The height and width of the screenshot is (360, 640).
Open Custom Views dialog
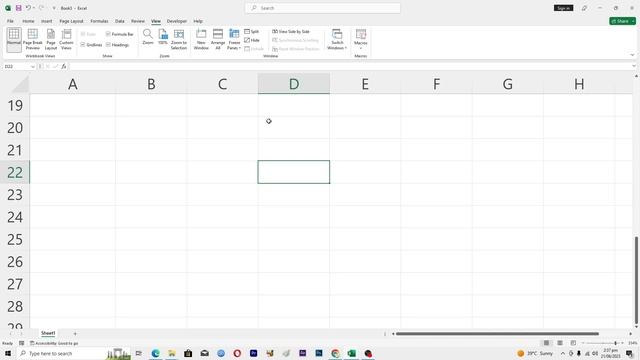coord(66,40)
